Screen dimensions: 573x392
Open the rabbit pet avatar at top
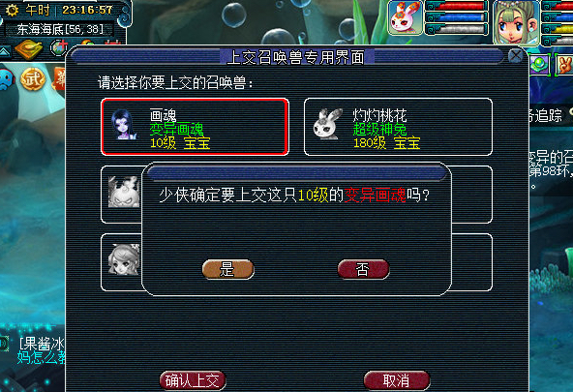[x=405, y=17]
